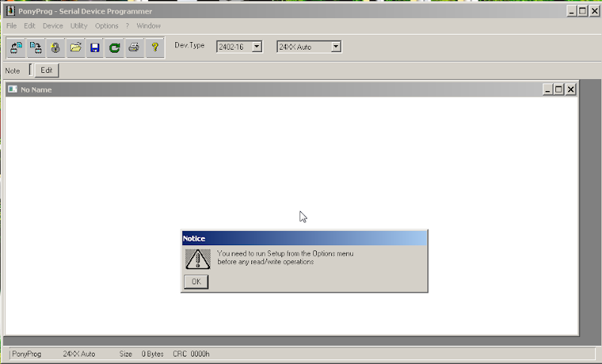Viewport: 602px width, 364px height.
Task: Click the '0 Bytes' size status entry
Action: pos(153,353)
